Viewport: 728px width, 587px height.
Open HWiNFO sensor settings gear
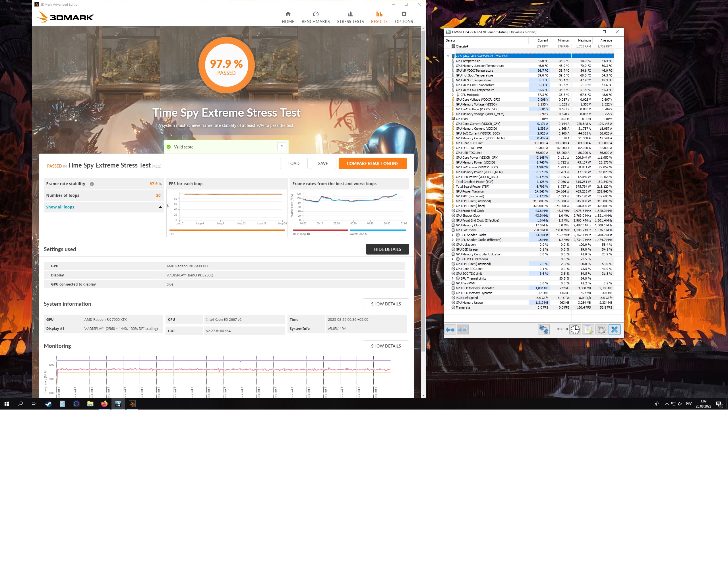(x=601, y=330)
